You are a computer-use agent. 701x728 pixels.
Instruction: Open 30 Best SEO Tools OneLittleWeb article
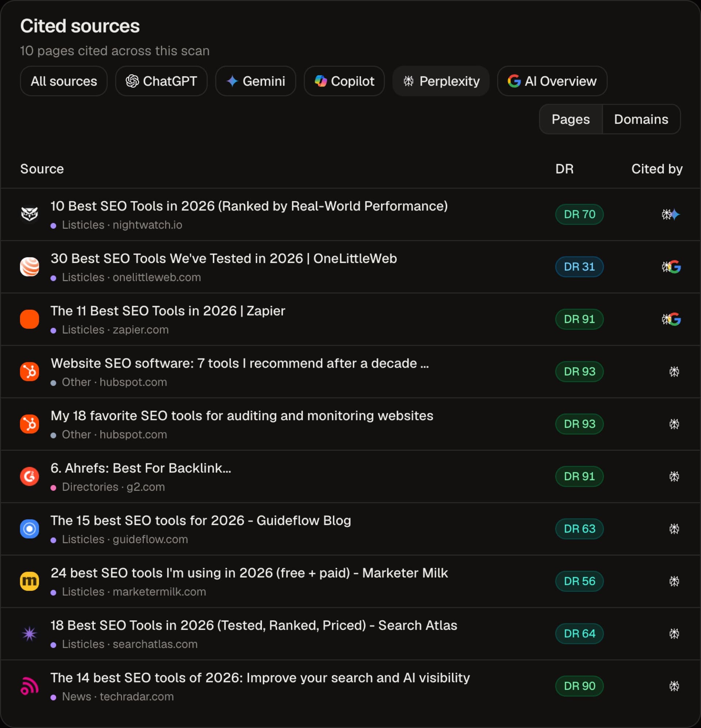(224, 259)
